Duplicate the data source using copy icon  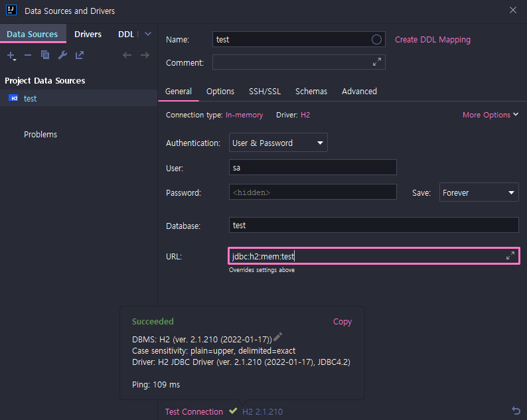click(45, 55)
